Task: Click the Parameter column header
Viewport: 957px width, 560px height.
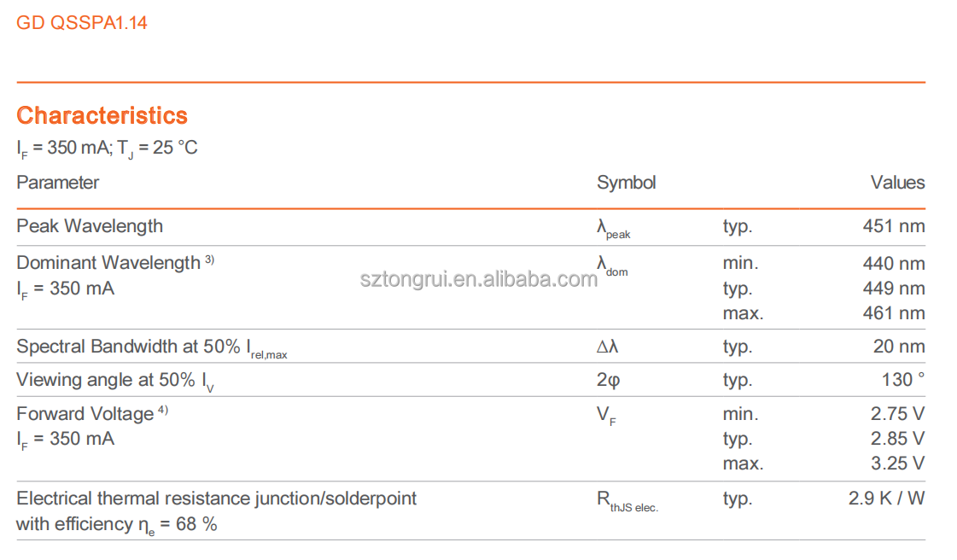Action: pos(58,183)
